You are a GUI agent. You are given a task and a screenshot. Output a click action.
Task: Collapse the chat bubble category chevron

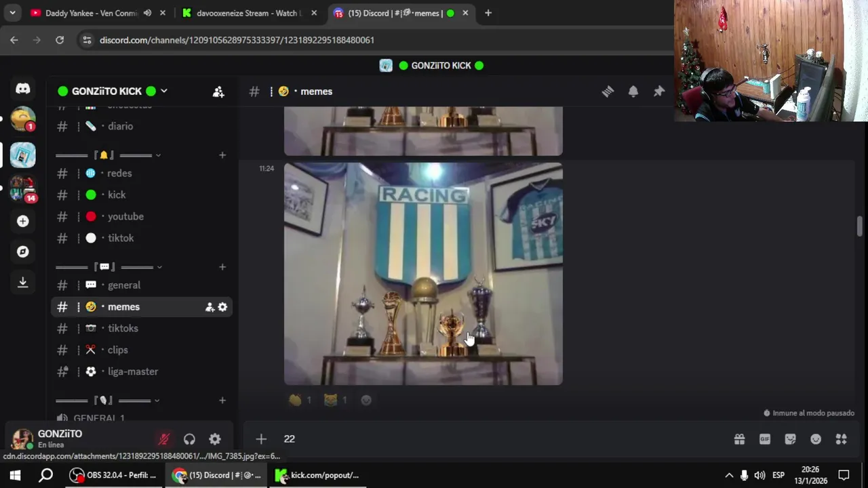[158, 267]
